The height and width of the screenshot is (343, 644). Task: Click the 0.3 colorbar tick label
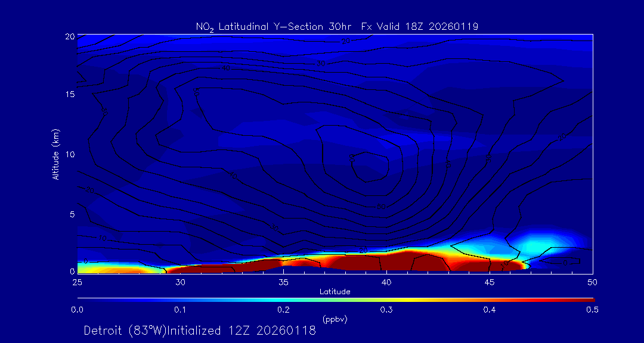click(386, 310)
